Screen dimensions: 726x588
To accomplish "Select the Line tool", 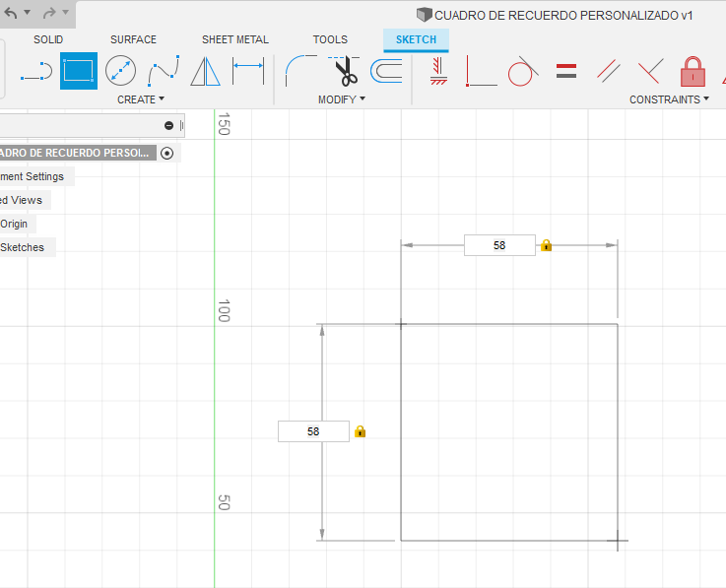I will (36, 71).
